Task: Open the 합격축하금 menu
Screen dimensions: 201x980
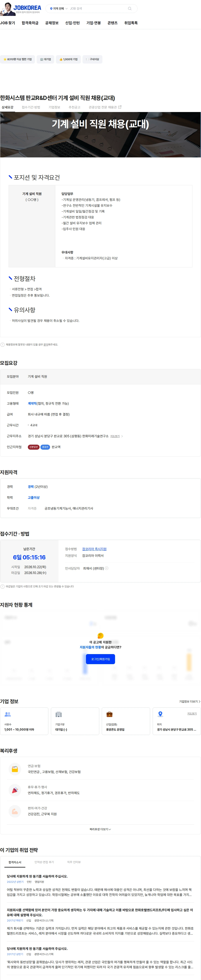Action: tap(30, 23)
